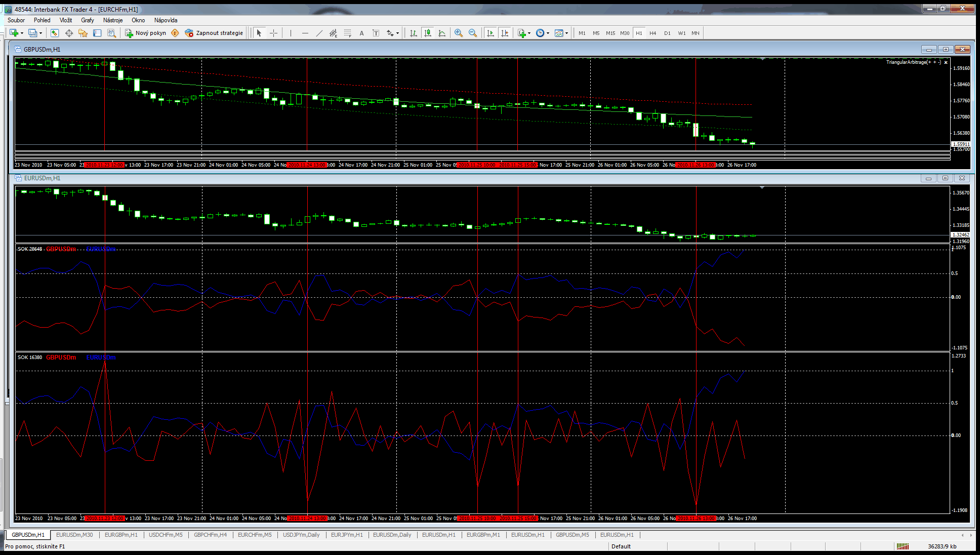Viewport: 980px width, 555px height.
Task: Switch to EURCHFm,M5 chart tab
Action: point(255,535)
